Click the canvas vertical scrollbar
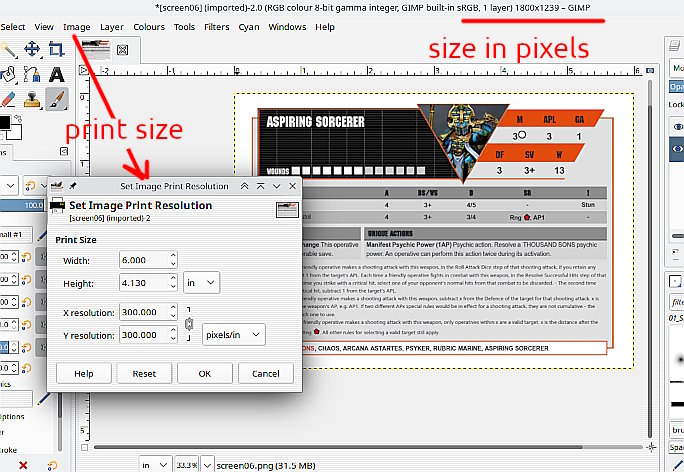Image resolution: width=684 pixels, height=472 pixels. [x=650, y=260]
